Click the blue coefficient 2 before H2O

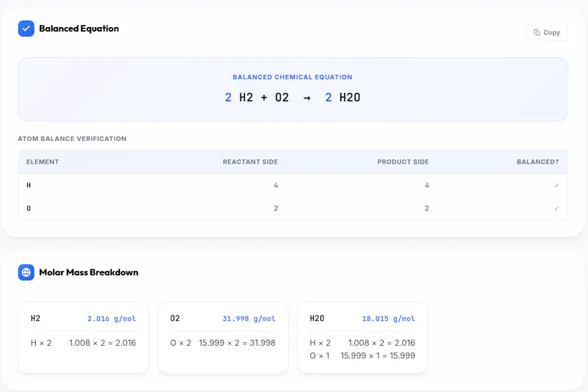pos(328,98)
